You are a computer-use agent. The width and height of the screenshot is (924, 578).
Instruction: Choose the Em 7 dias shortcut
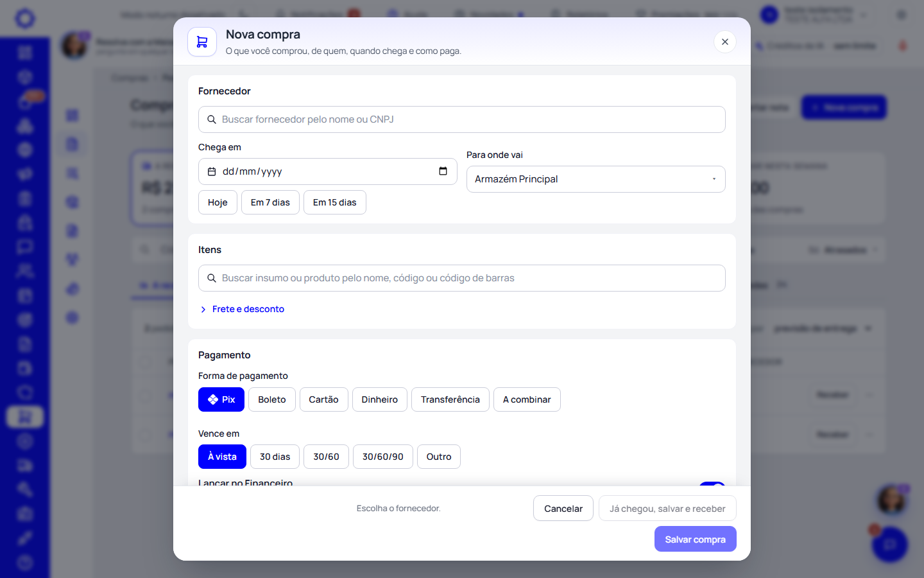[270, 202]
